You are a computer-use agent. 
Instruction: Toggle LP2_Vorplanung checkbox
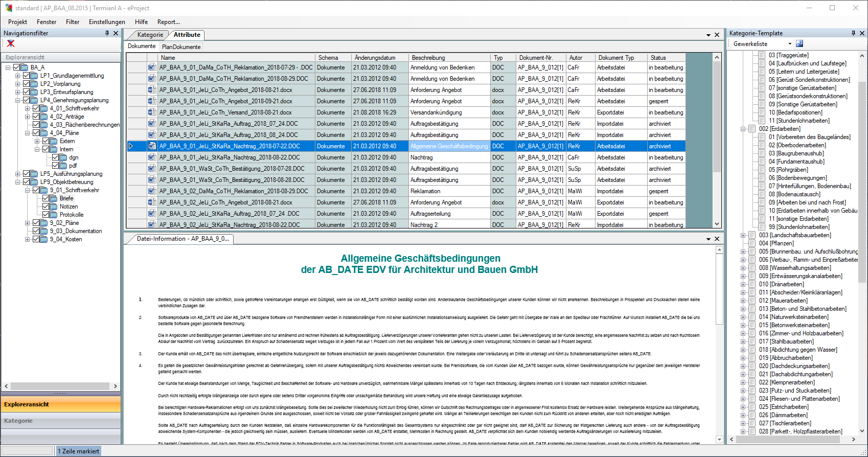coord(26,84)
